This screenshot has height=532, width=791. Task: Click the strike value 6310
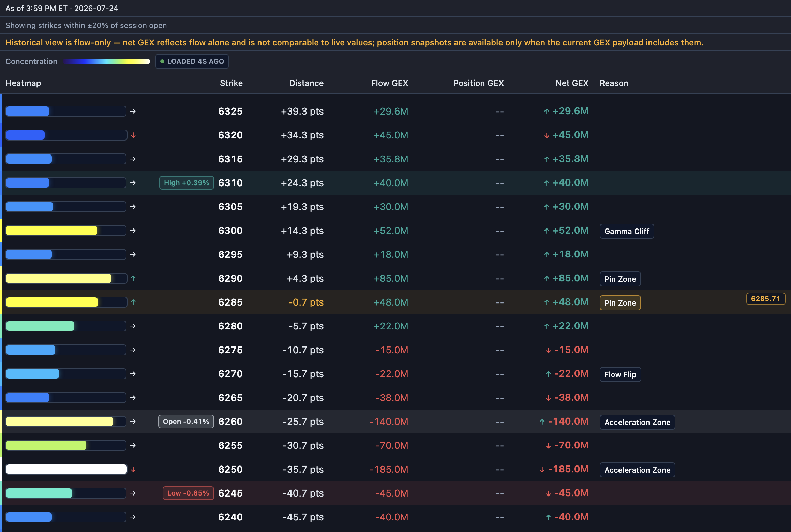click(x=230, y=183)
